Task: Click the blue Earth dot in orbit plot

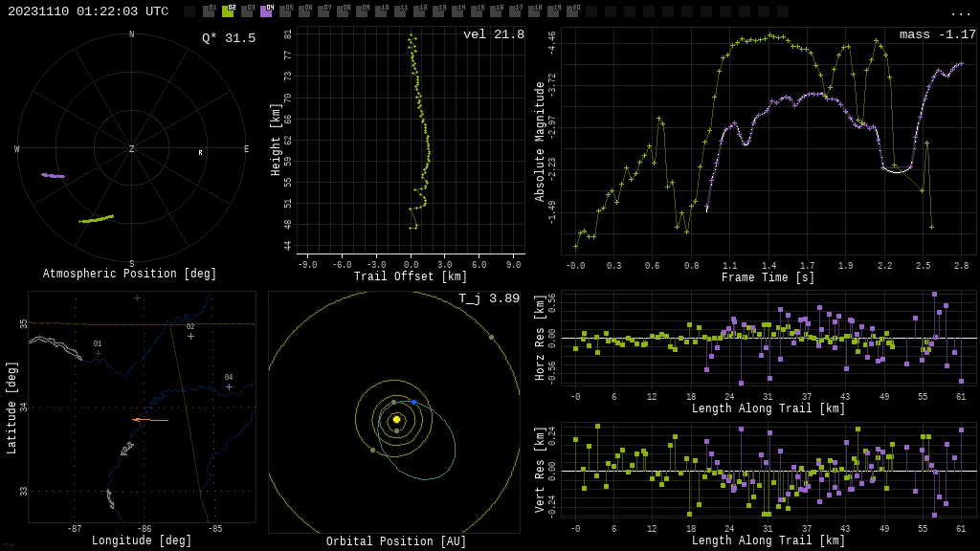Action: [x=413, y=402]
